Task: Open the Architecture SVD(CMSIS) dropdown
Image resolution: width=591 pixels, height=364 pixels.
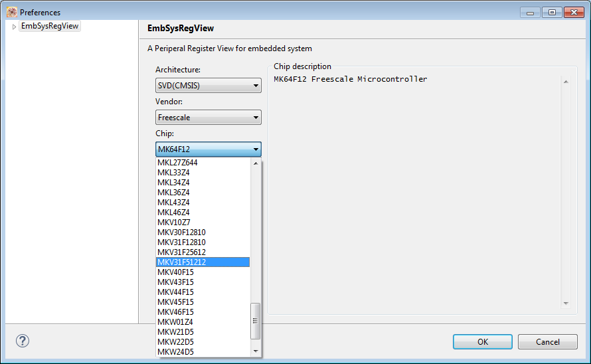Action: point(209,86)
